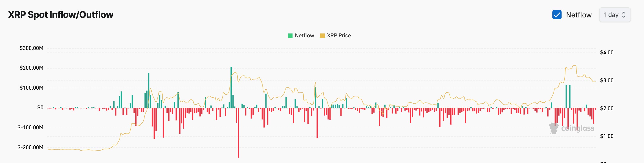Click the $4.00 price axis label
The image size is (644, 163).
607,52
